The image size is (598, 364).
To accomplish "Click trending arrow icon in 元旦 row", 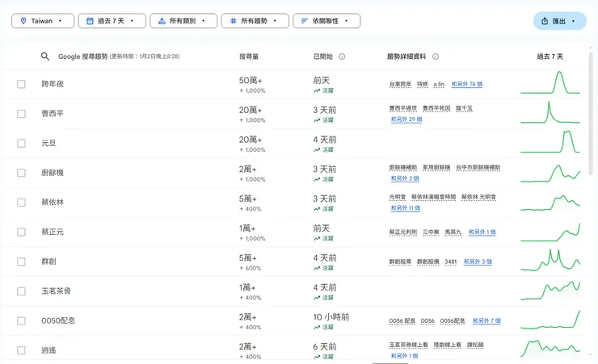I will click(317, 149).
